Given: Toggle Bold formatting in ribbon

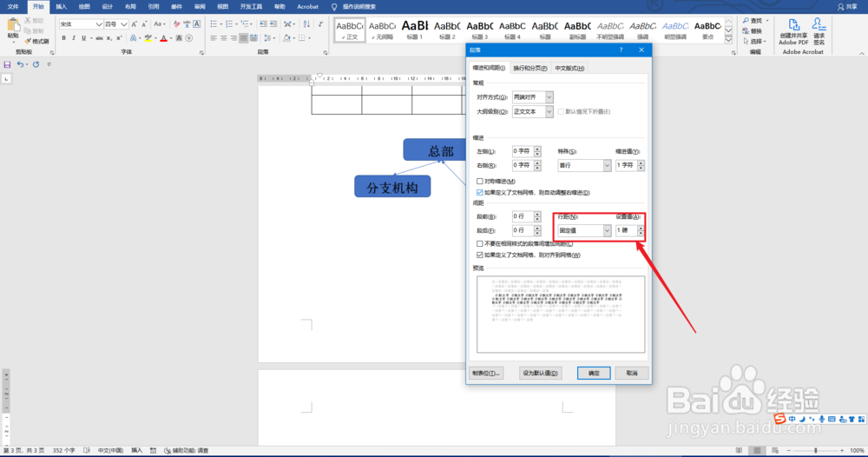Looking at the screenshot, I should click(63, 38).
